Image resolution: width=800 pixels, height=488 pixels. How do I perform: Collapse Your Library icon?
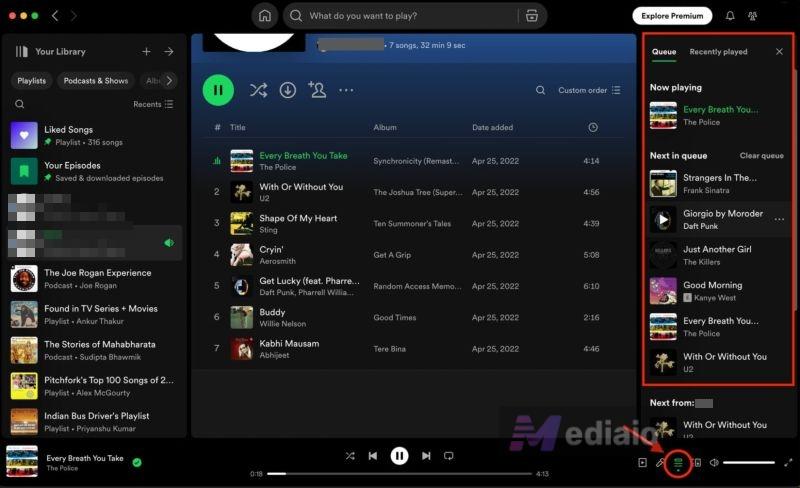pyautogui.click(x=21, y=52)
